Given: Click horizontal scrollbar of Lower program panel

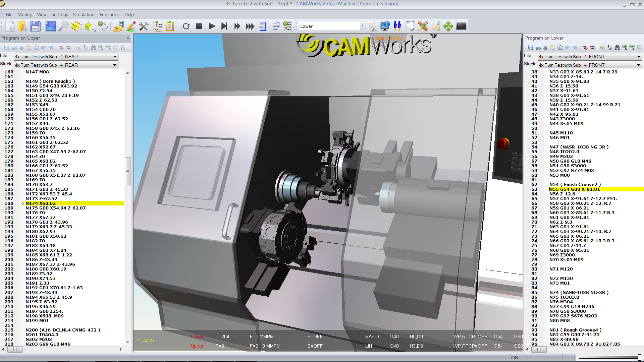Looking at the screenshot, I should coord(539,349).
